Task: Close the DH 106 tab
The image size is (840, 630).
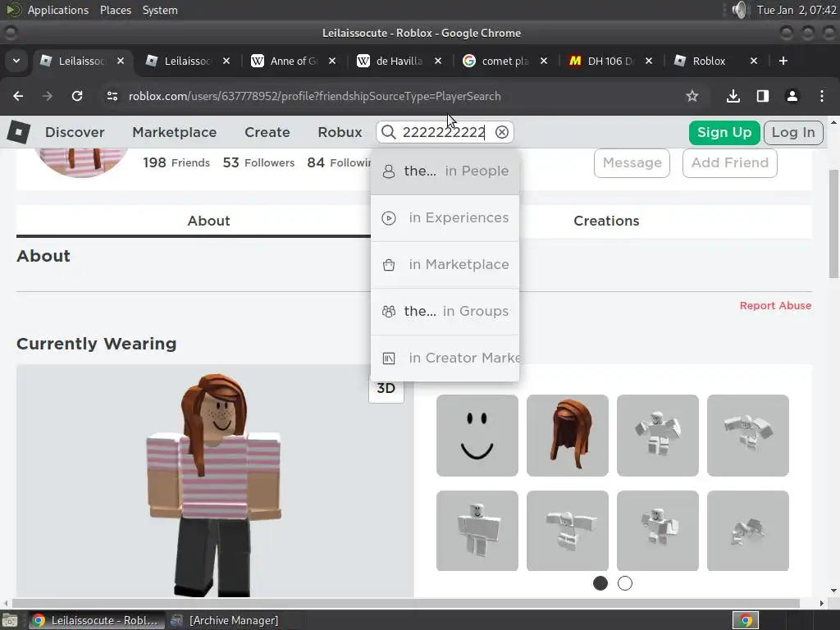Action: pyautogui.click(x=649, y=61)
